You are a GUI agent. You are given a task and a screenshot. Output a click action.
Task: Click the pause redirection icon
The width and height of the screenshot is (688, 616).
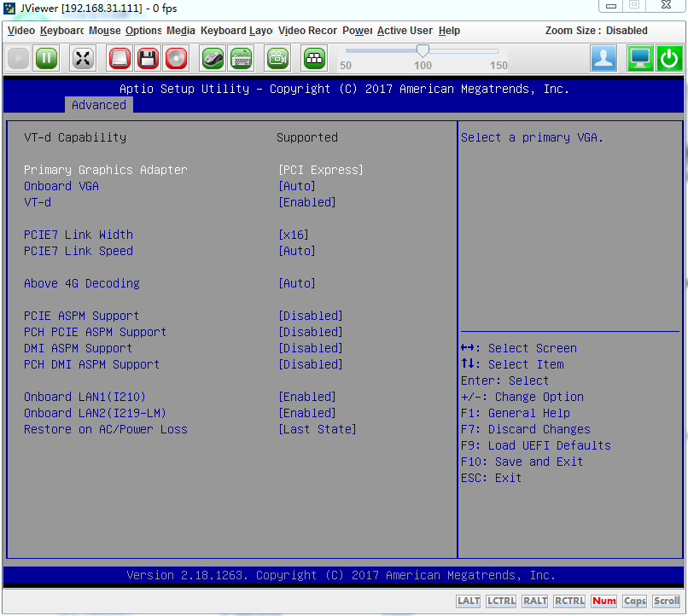46,58
